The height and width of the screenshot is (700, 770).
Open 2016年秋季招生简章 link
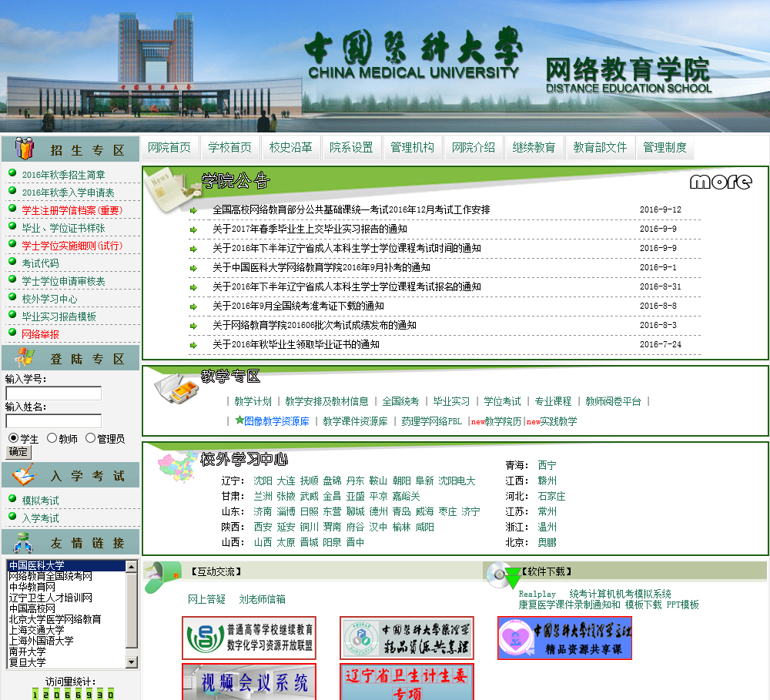point(63,175)
